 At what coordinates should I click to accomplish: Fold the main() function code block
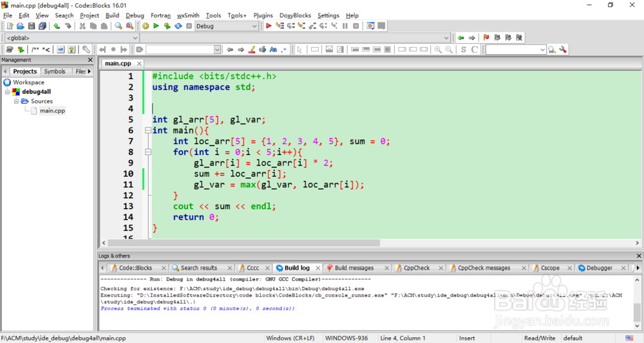[148, 131]
